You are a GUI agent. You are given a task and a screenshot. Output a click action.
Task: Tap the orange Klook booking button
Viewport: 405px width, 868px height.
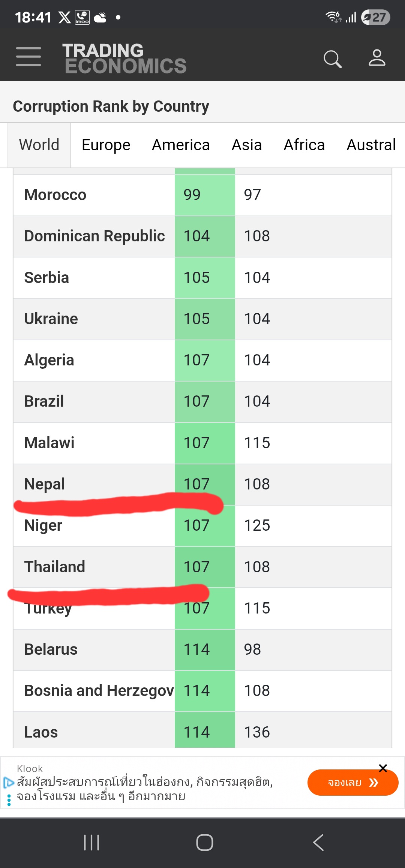click(x=353, y=783)
